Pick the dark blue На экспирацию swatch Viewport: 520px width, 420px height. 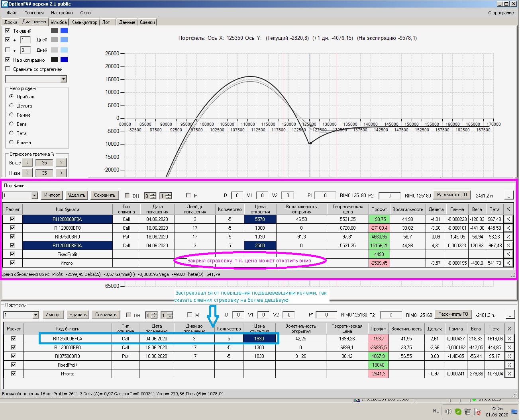64,60
